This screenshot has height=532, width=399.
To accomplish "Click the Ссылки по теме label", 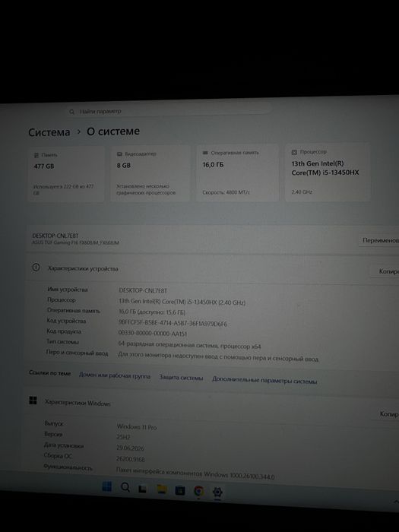I will coord(50,373).
